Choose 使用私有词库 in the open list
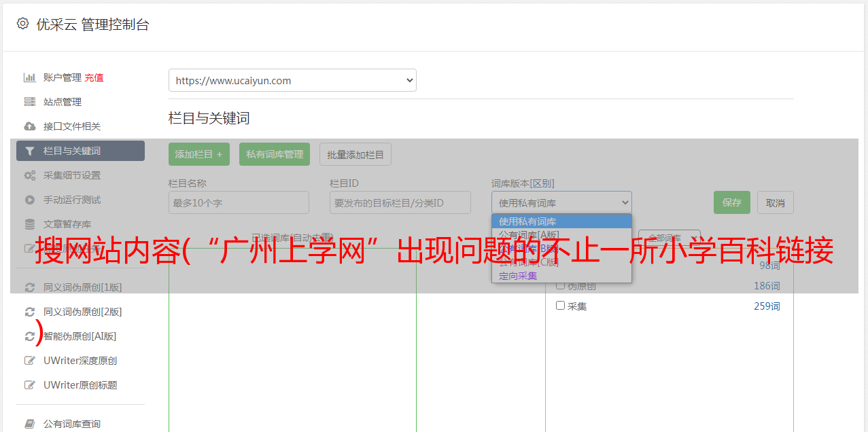868x432 pixels. point(561,221)
